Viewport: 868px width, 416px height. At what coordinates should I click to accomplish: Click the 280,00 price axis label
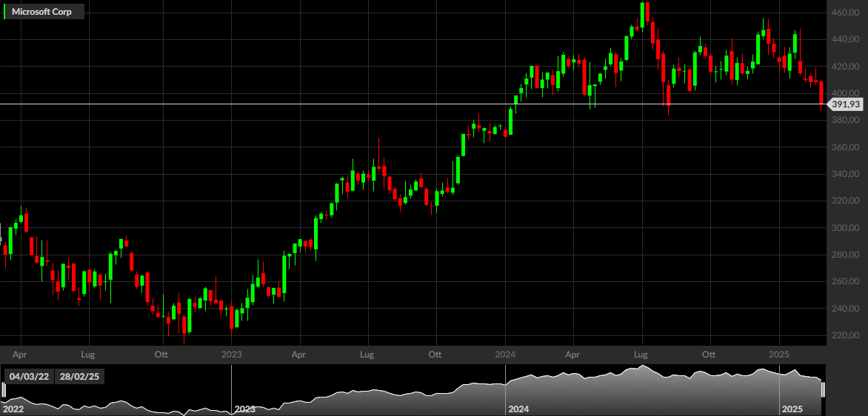coord(845,255)
